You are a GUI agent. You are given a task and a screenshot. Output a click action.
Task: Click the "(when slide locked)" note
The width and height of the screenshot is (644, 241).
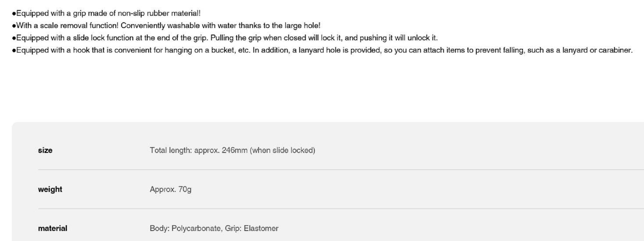click(282, 150)
